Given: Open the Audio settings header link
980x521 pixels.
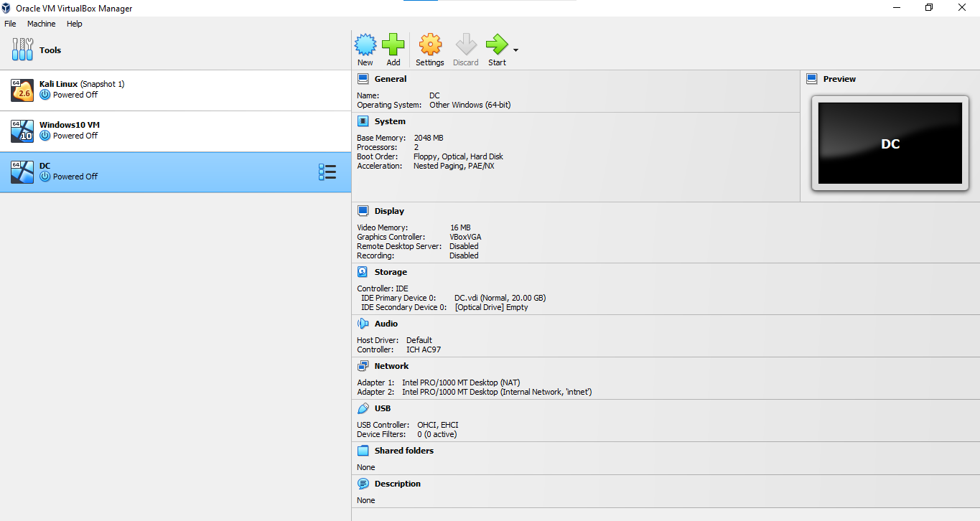Looking at the screenshot, I should click(x=386, y=324).
